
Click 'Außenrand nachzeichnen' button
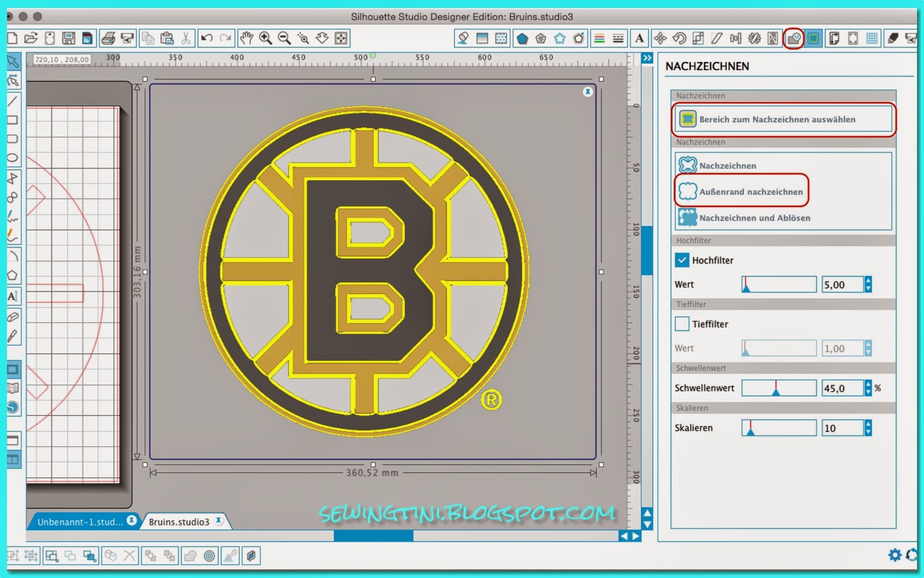tap(741, 191)
